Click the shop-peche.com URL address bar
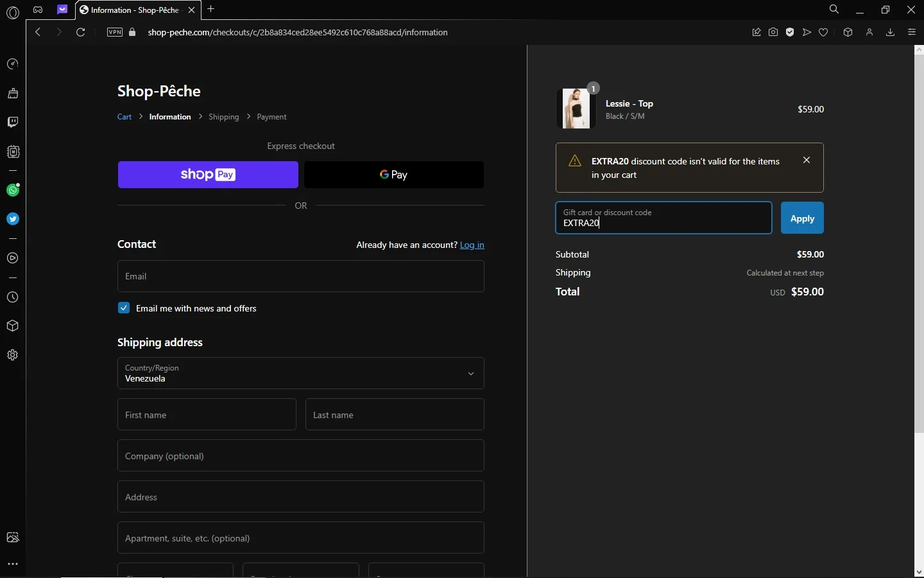Screen dimensions: 924x578 tap(298, 32)
